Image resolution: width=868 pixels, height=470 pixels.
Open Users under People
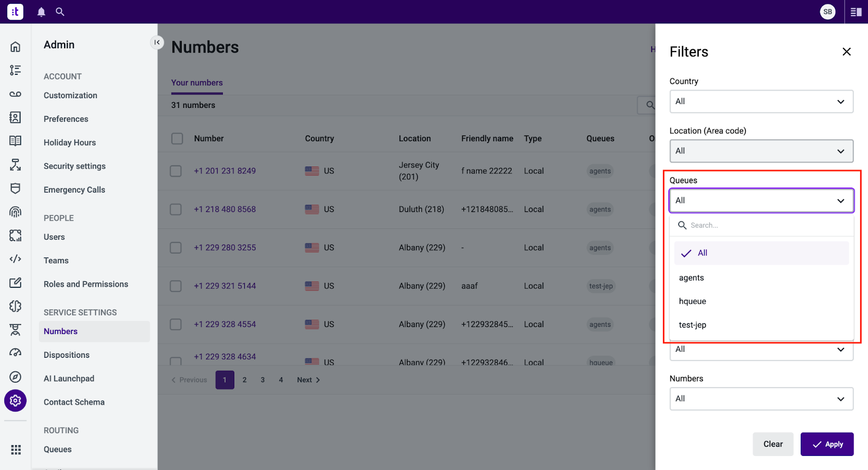point(54,237)
